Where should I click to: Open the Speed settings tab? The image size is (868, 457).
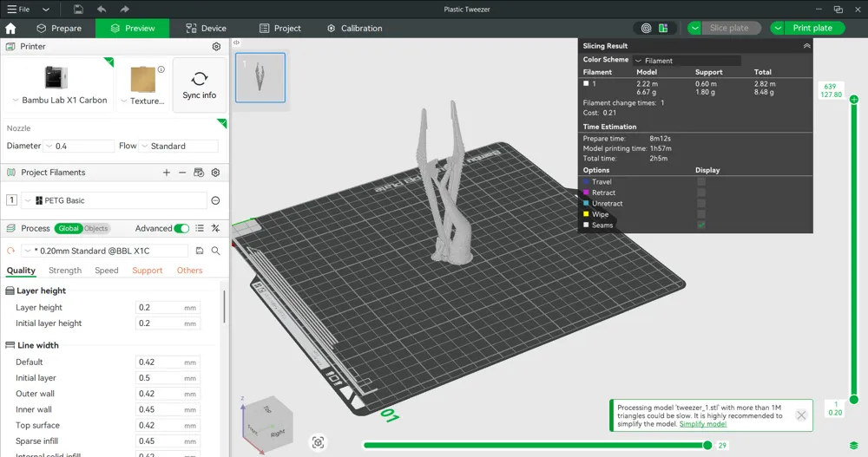106,271
